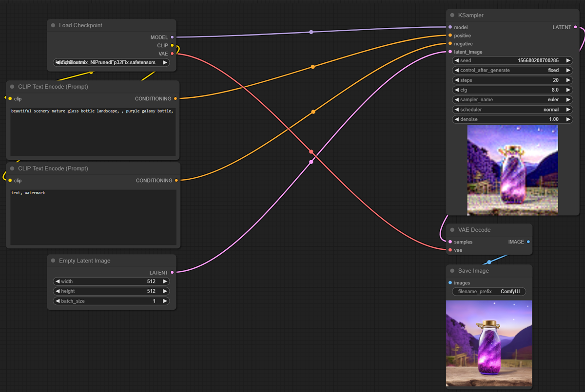Click the VAE output socket on Load Checkpoint

click(x=172, y=54)
